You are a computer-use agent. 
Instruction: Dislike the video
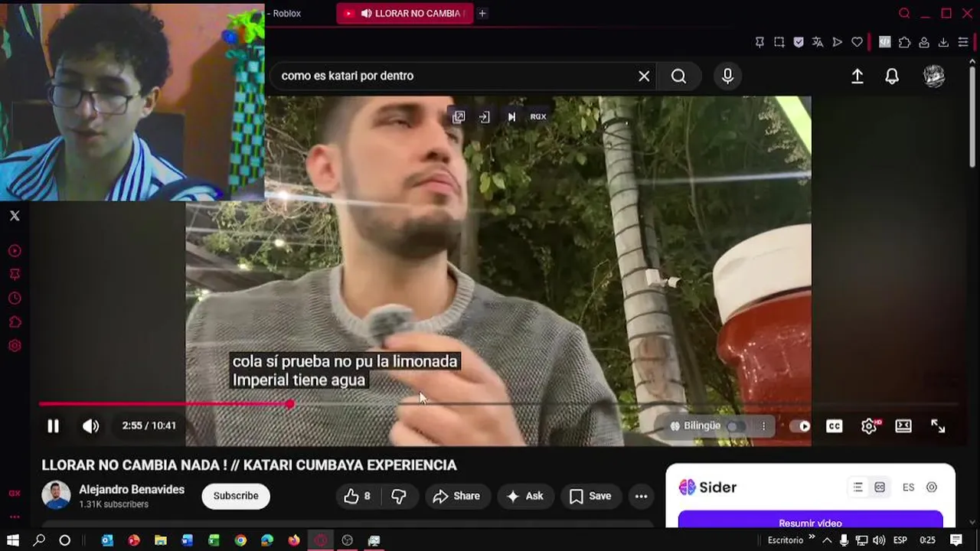coord(399,497)
